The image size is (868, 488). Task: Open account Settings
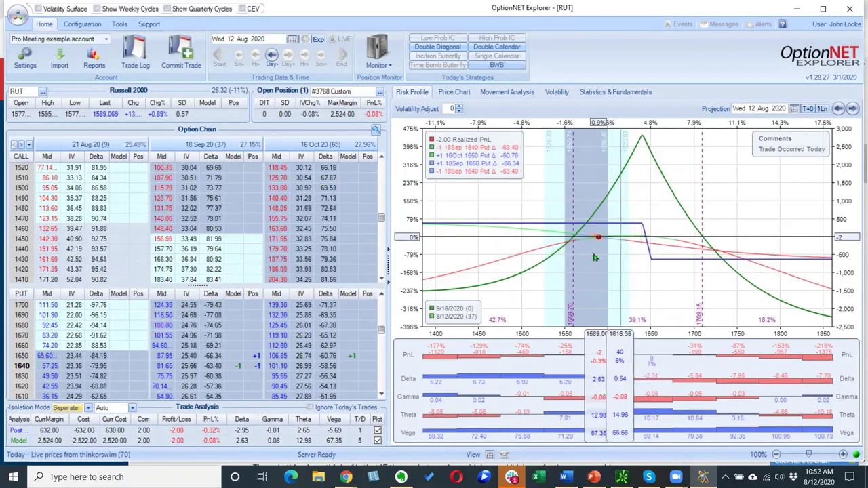25,58
